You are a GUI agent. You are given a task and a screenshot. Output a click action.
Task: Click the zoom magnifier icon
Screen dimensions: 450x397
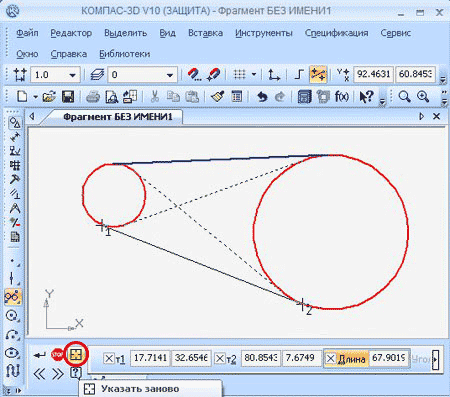coord(404,97)
